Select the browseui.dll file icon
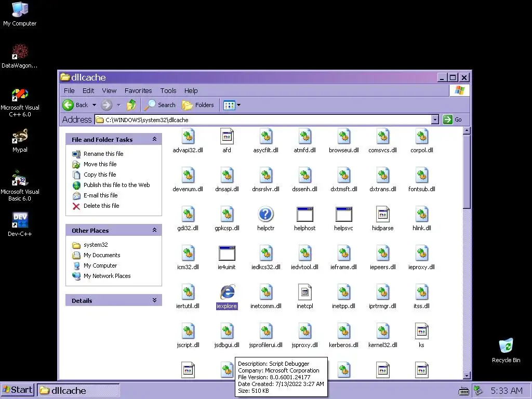This screenshot has height=399, width=532. (x=344, y=137)
